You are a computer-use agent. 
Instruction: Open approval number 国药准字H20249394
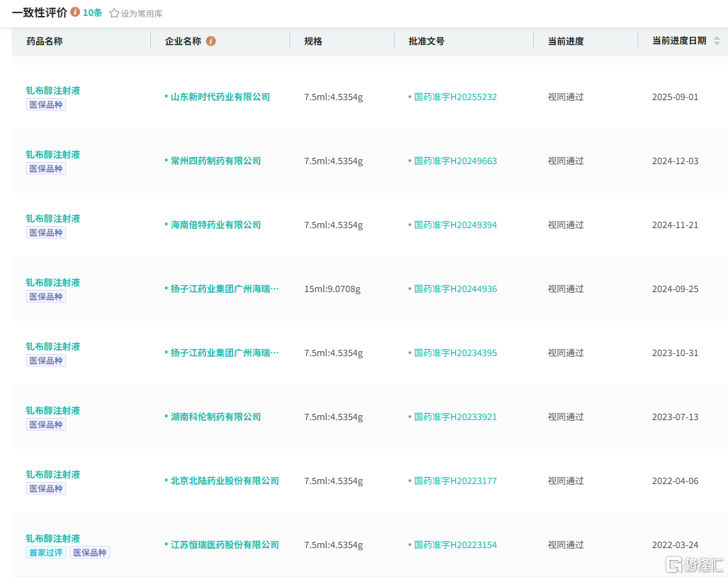pyautogui.click(x=455, y=225)
